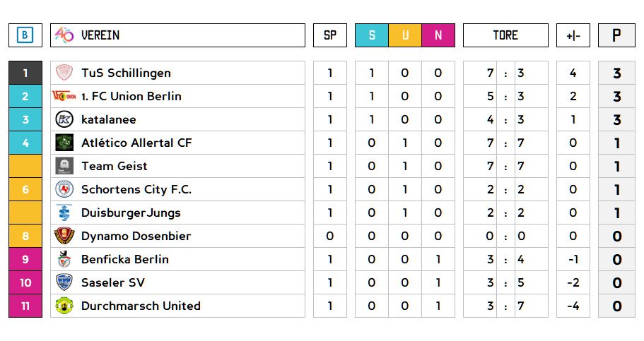This screenshot has height=341, width=644.
Task: Click the SP games played header
Action: pyautogui.click(x=330, y=35)
